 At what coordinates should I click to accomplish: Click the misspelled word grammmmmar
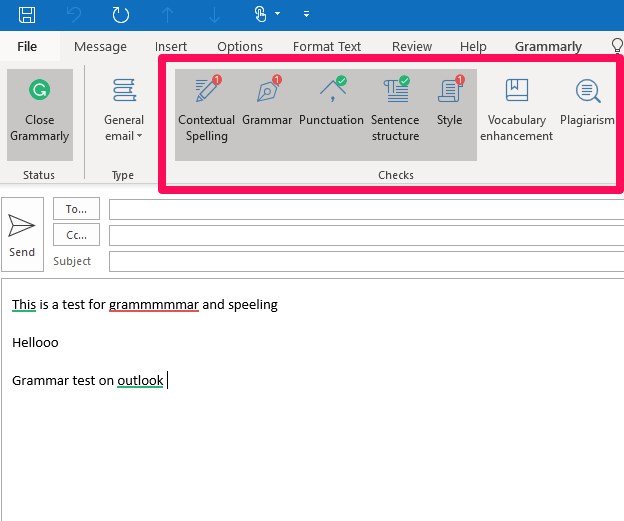click(x=154, y=304)
